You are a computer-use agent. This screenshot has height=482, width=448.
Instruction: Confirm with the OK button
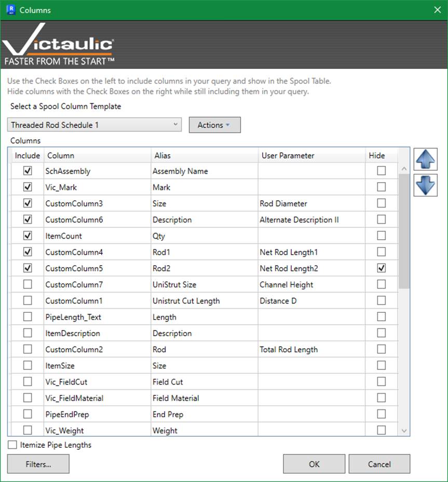tap(314, 464)
